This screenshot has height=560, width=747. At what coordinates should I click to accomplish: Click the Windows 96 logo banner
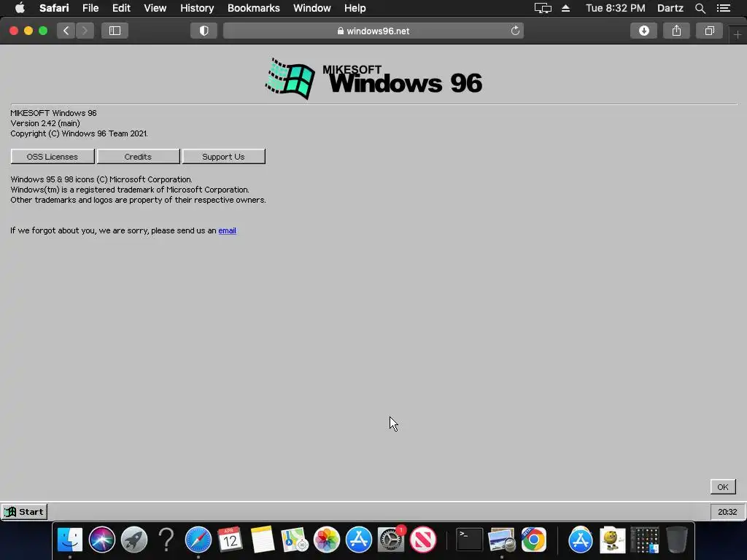(x=374, y=79)
